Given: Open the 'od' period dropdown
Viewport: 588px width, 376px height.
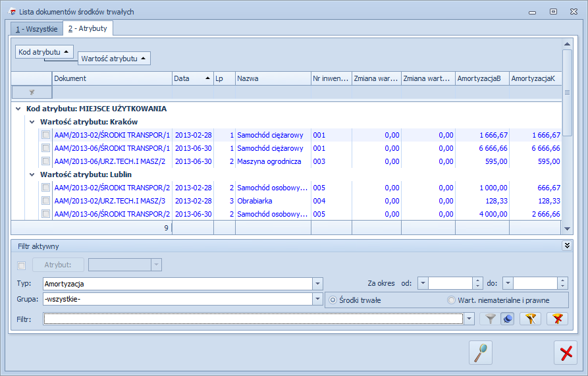Looking at the screenshot, I should click(x=423, y=283).
